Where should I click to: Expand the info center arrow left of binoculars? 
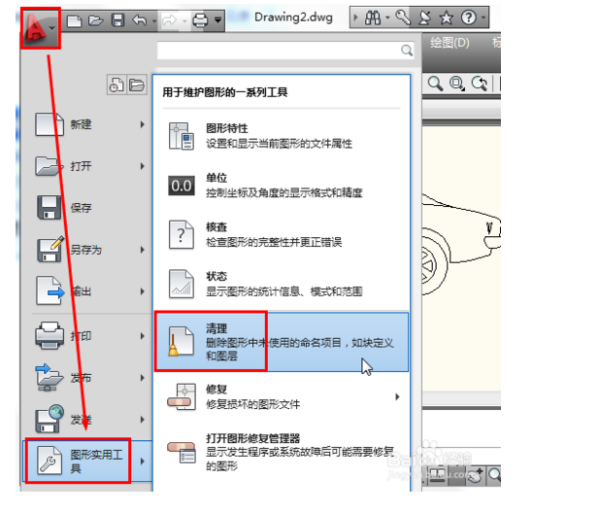(x=355, y=18)
